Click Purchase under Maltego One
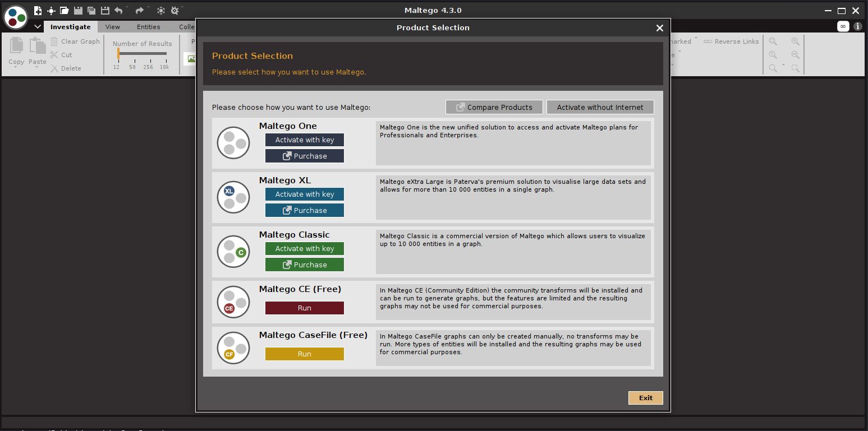The width and height of the screenshot is (868, 431). coord(305,156)
